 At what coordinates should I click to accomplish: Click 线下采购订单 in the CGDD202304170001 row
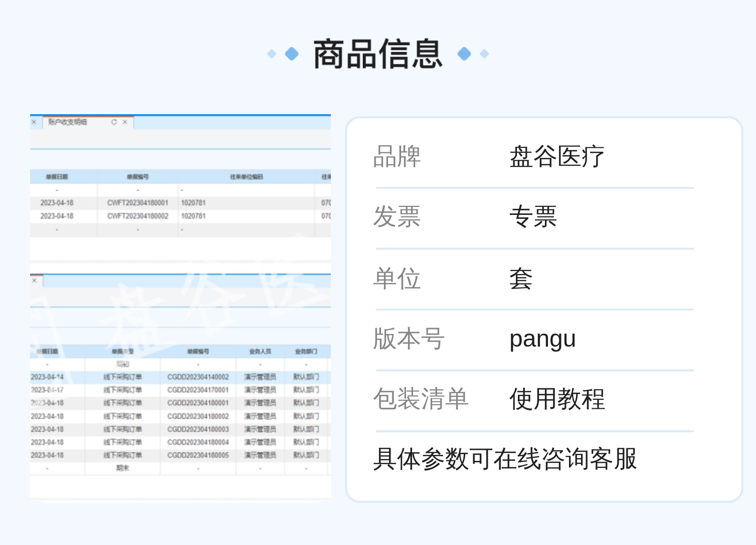point(123,390)
